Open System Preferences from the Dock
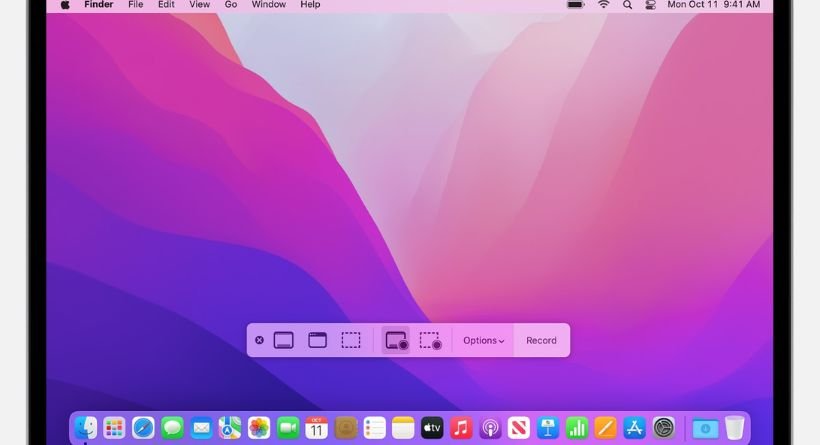Viewport: 820px width, 445px height. click(664, 428)
